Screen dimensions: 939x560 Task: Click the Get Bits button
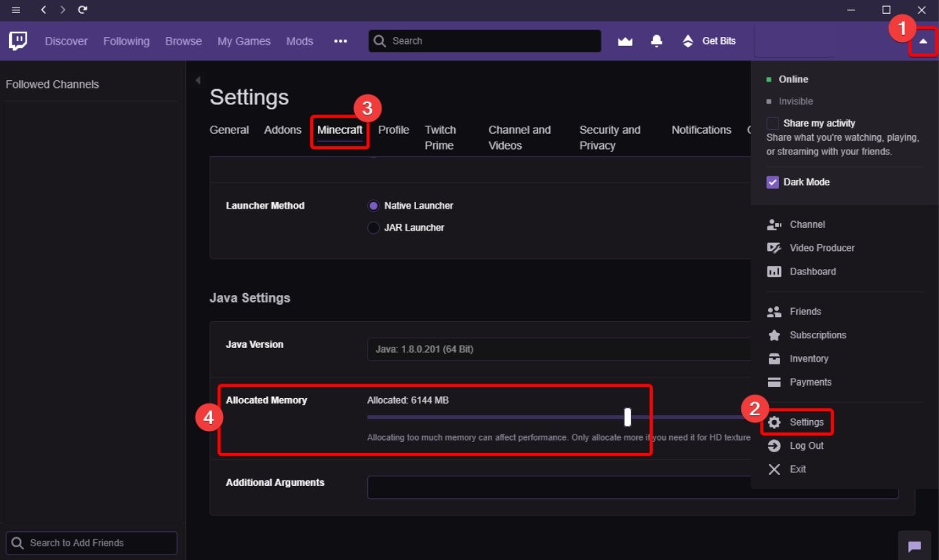point(709,41)
